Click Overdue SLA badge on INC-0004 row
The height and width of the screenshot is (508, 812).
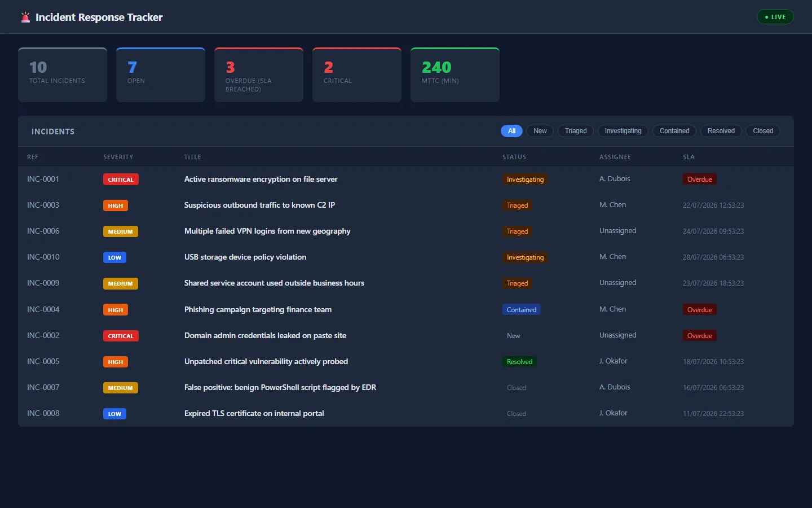point(700,310)
